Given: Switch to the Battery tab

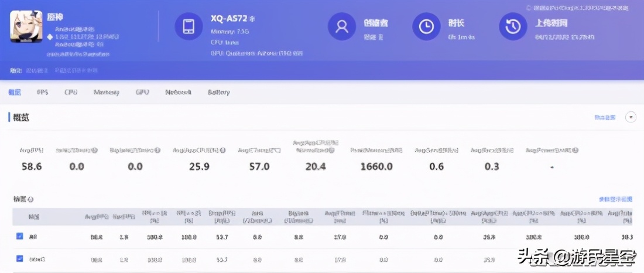Looking at the screenshot, I should (x=218, y=92).
